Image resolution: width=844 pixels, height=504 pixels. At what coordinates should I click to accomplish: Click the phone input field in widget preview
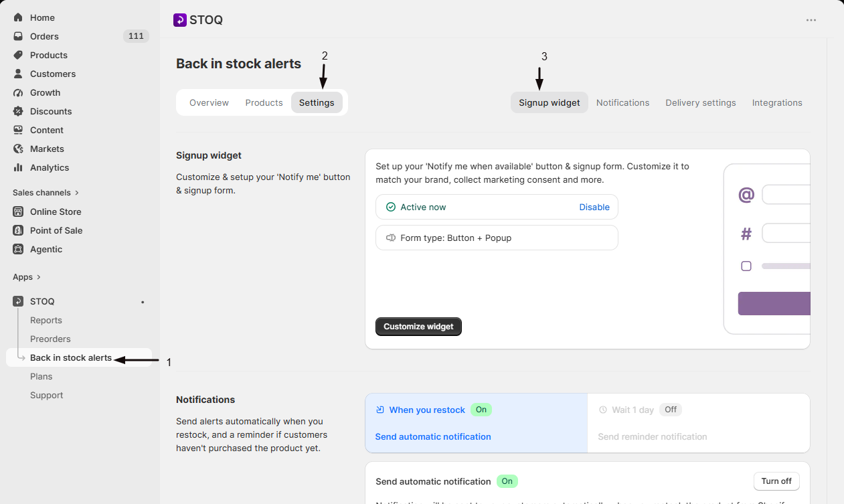(786, 233)
